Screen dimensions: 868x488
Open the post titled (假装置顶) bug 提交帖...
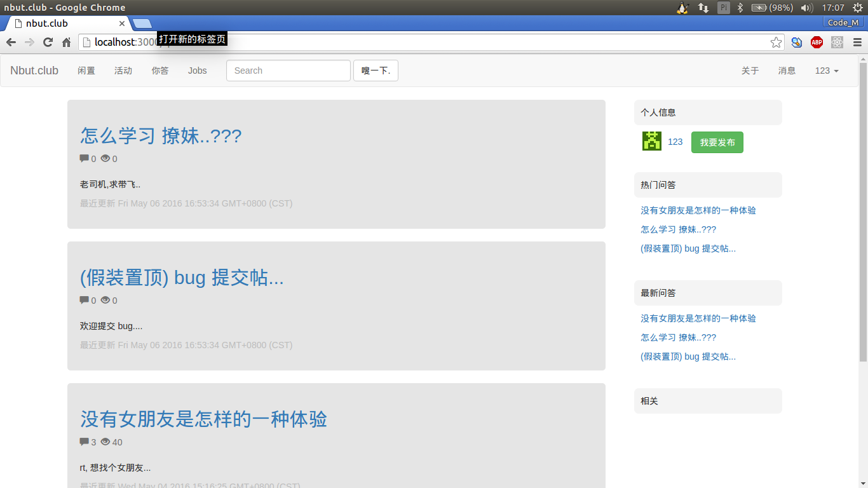[182, 277]
